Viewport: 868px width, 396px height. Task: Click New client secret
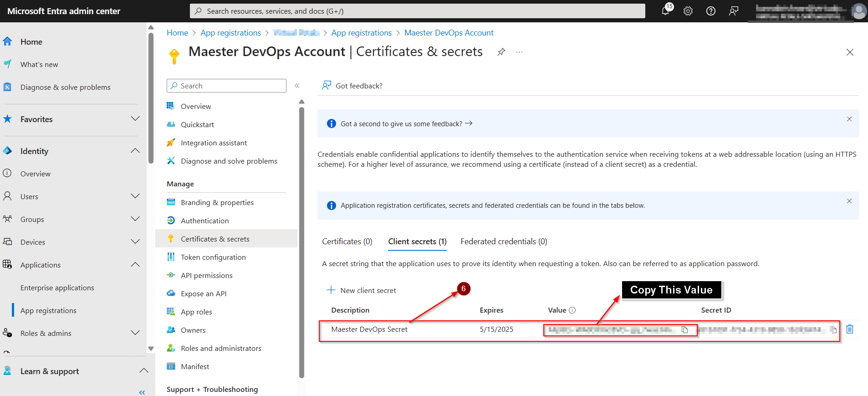(362, 290)
